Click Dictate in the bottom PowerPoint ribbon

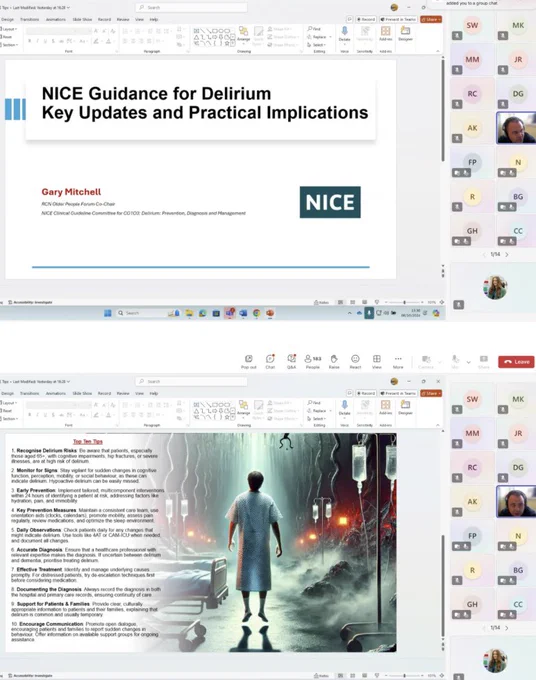344,408
